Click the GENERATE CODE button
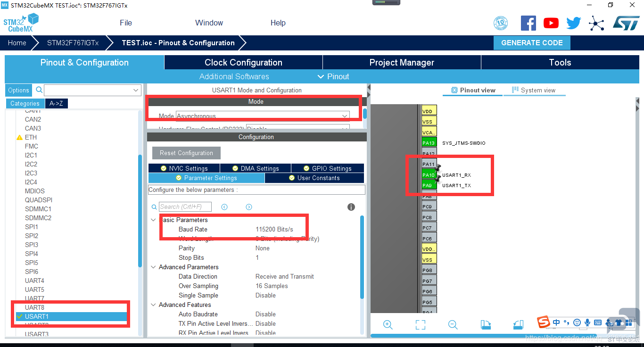Viewport: 644px width, 347px height. [x=532, y=43]
